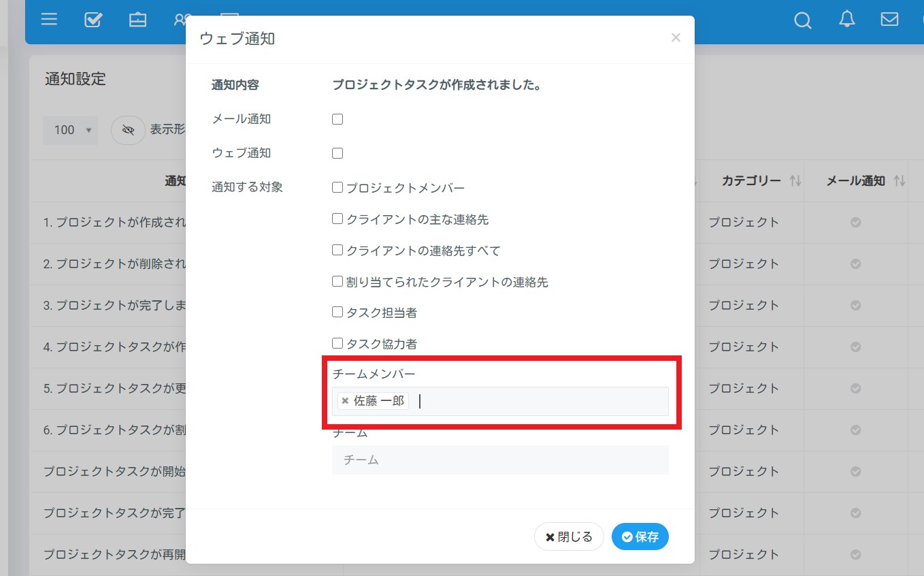This screenshot has height=576, width=924.
Task: Click the 保存 button
Action: pyautogui.click(x=640, y=537)
